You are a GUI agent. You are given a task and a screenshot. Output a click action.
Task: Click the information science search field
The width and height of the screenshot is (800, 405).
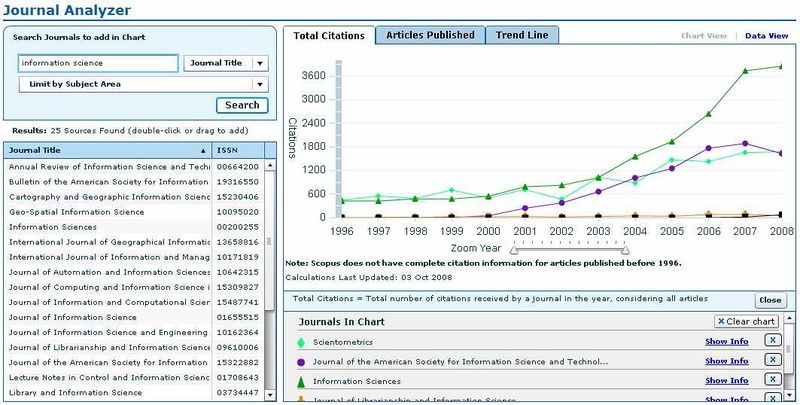click(98, 63)
